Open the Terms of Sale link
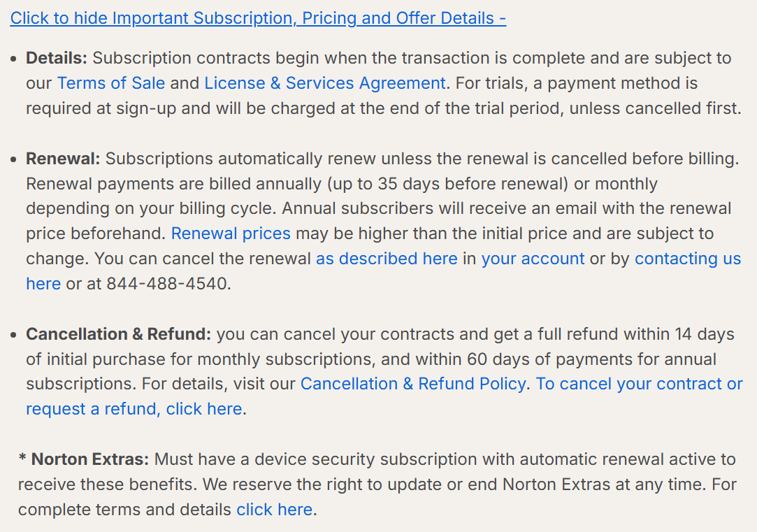Image resolution: width=757 pixels, height=532 pixels. point(110,83)
